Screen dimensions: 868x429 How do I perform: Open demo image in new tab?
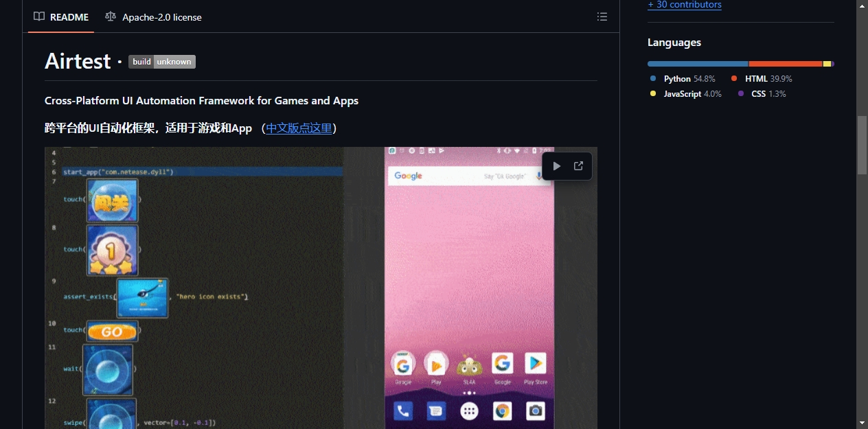pyautogui.click(x=578, y=166)
